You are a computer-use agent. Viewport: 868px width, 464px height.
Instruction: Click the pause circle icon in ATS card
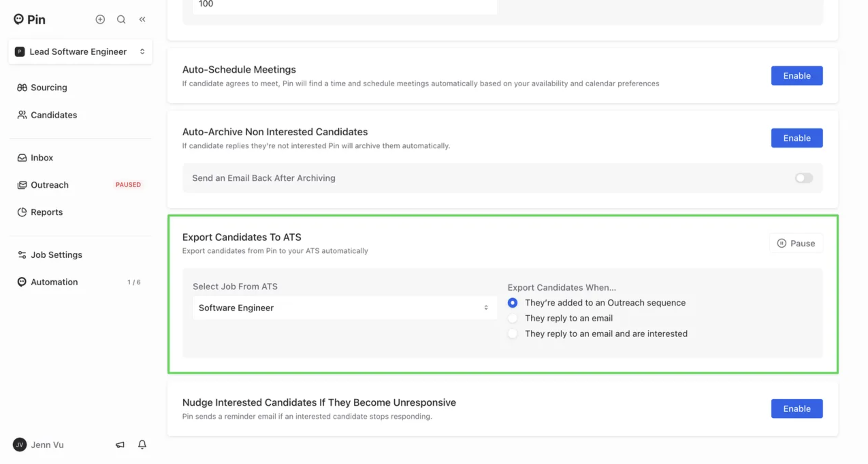[x=782, y=243]
